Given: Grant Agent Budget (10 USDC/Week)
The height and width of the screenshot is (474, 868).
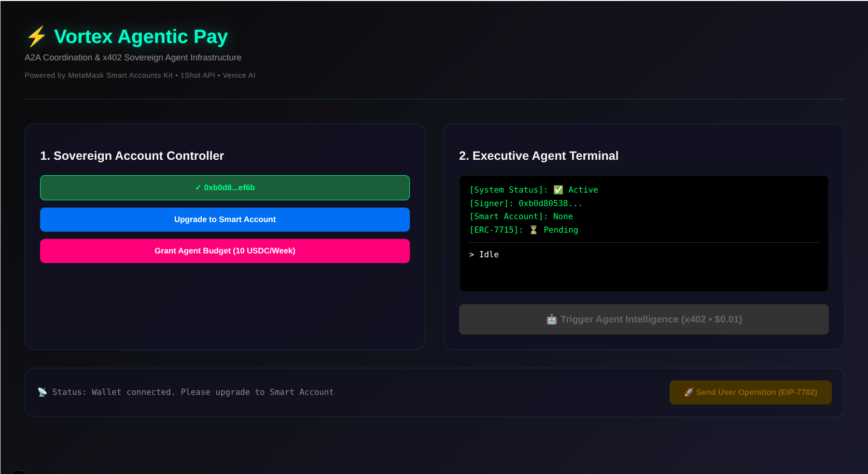Looking at the screenshot, I should 225,251.
